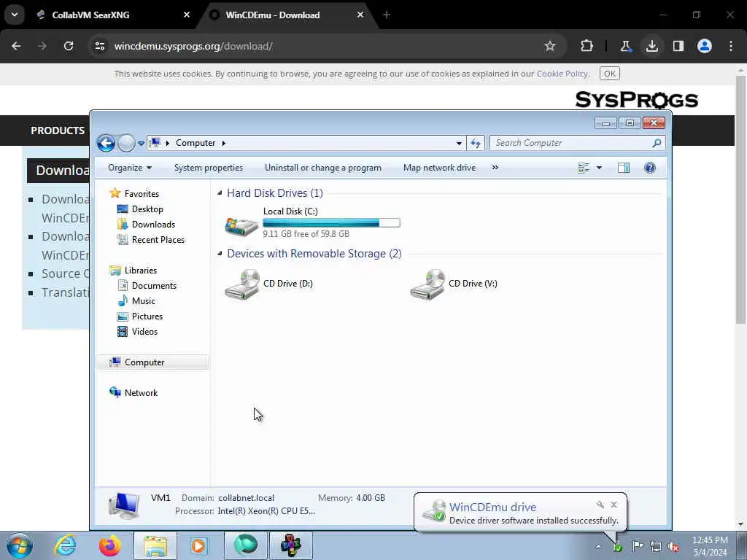Open notification options wrench in WinCDEmu balloon
The height and width of the screenshot is (560, 747).
click(x=600, y=505)
